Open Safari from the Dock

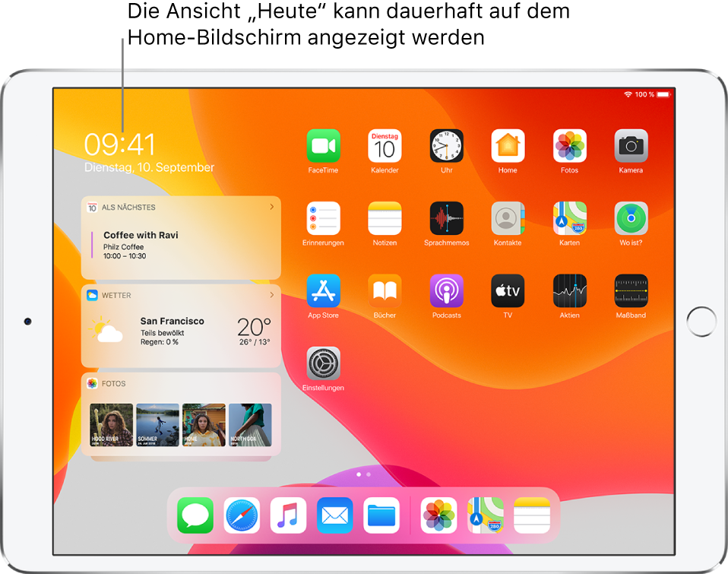(x=241, y=515)
